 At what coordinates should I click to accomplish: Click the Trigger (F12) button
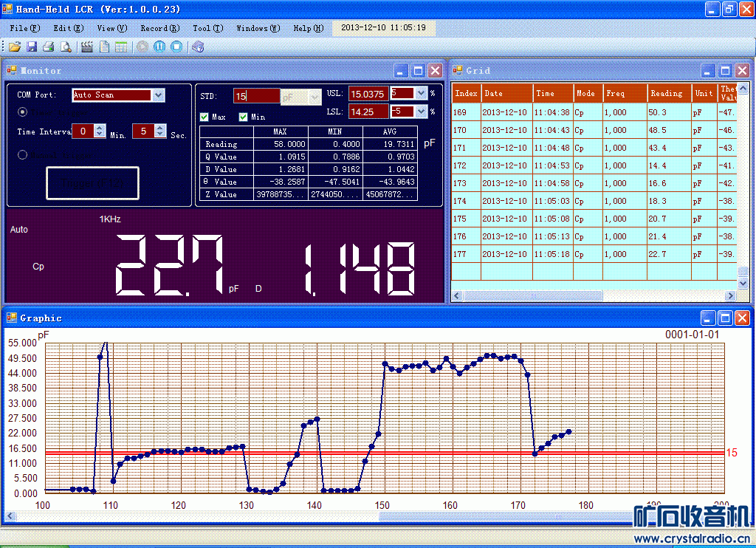92,183
